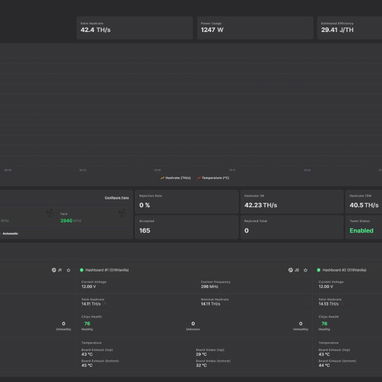This screenshot has height=382, width=382.
Task: Click the board intake bottom temperature 32 °C
Action: click(x=201, y=365)
